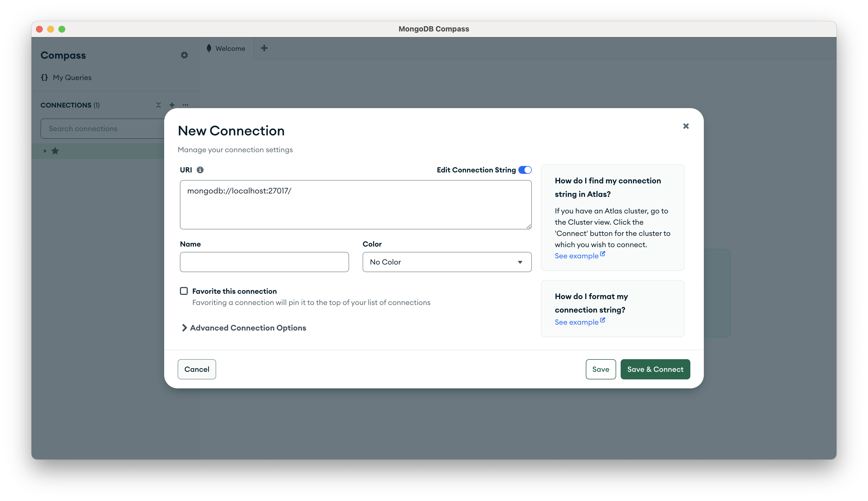Enable favoriting by clicking its checkbox

[x=184, y=291]
